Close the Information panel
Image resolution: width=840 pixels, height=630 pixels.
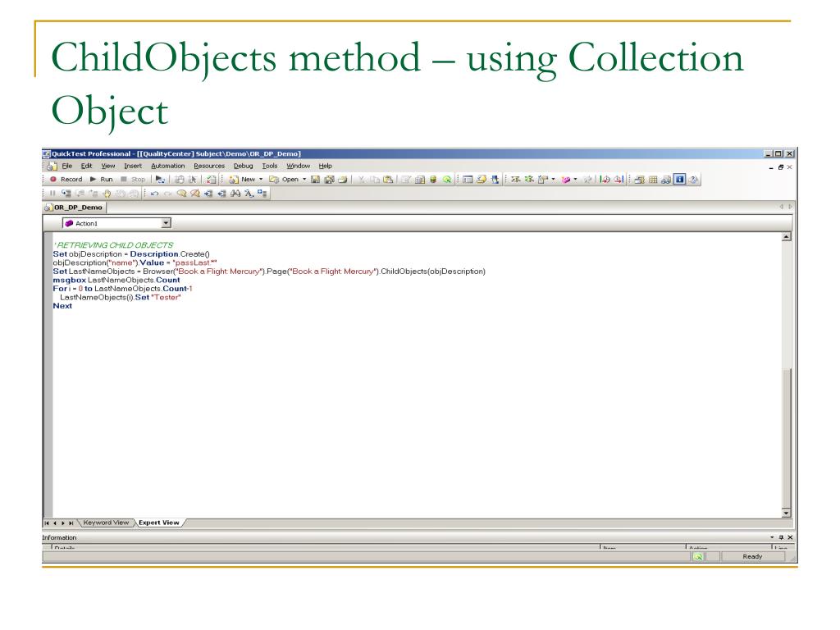click(790, 536)
